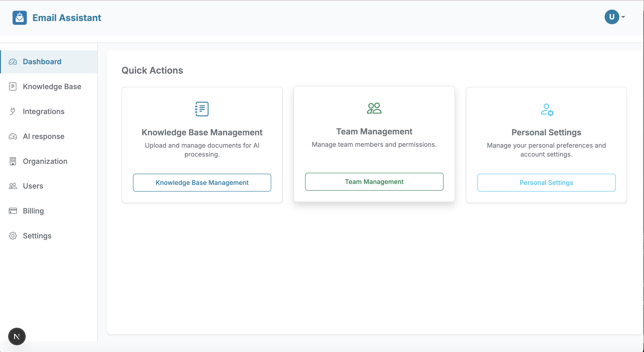
Task: Click the Email Assistant logo icon
Action: (19, 18)
